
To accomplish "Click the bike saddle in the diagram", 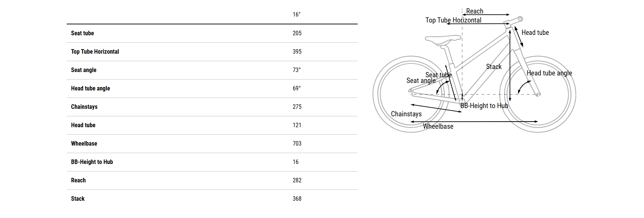I will coord(443,39).
